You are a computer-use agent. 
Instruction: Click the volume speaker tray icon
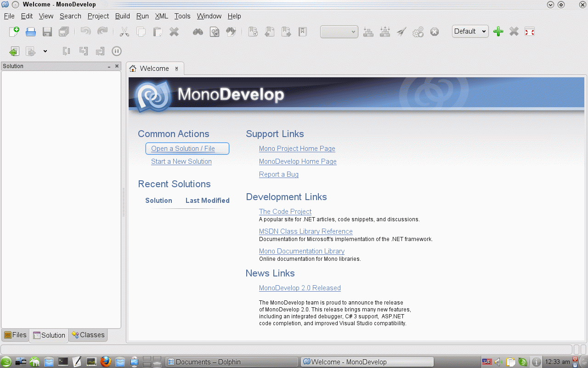point(498,362)
